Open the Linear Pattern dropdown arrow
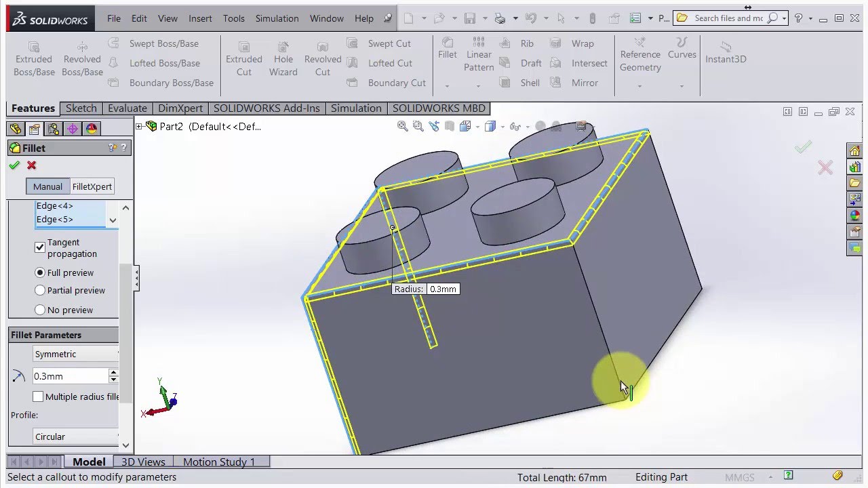 coord(478,87)
